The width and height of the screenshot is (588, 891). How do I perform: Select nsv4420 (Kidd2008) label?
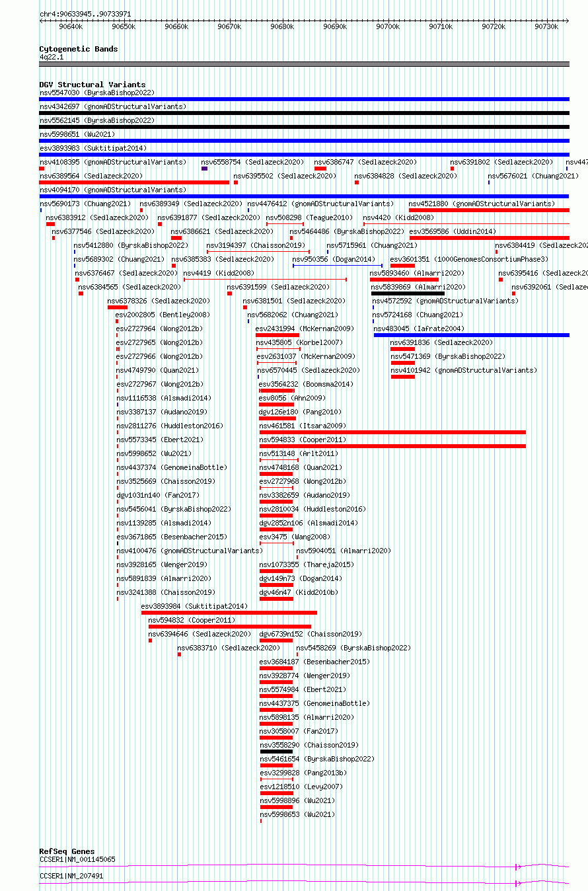(398, 217)
